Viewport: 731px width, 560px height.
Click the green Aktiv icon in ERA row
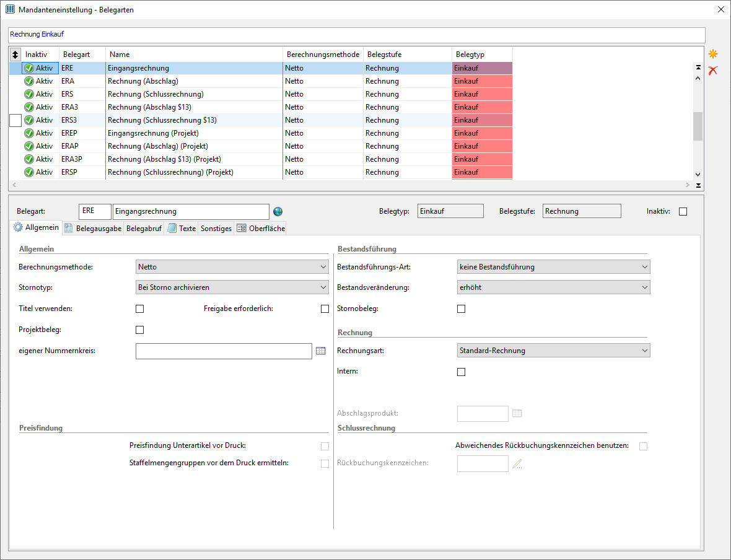click(x=29, y=81)
